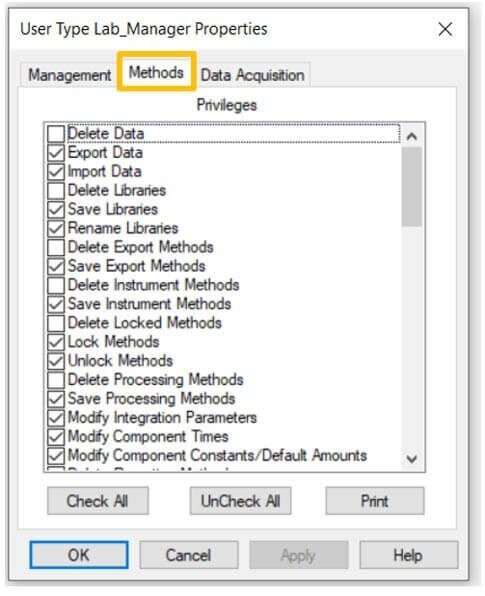
Task: Open the Data Acquisition tab
Action: click(x=253, y=74)
